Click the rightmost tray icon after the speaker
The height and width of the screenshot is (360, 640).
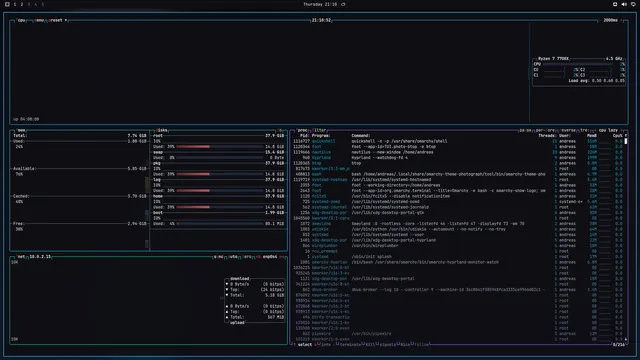[x=633, y=4]
